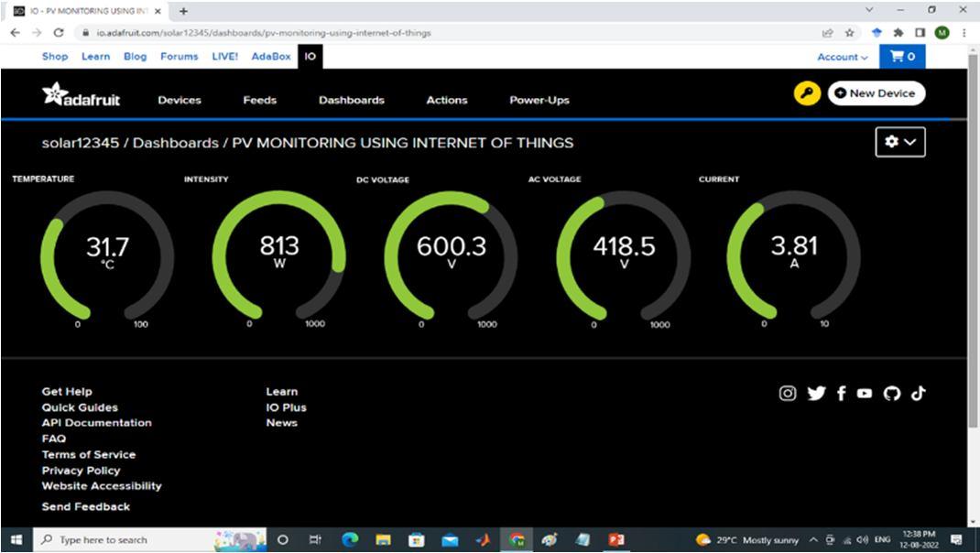
Task: Open the IO Plus footer link
Action: [x=287, y=407]
